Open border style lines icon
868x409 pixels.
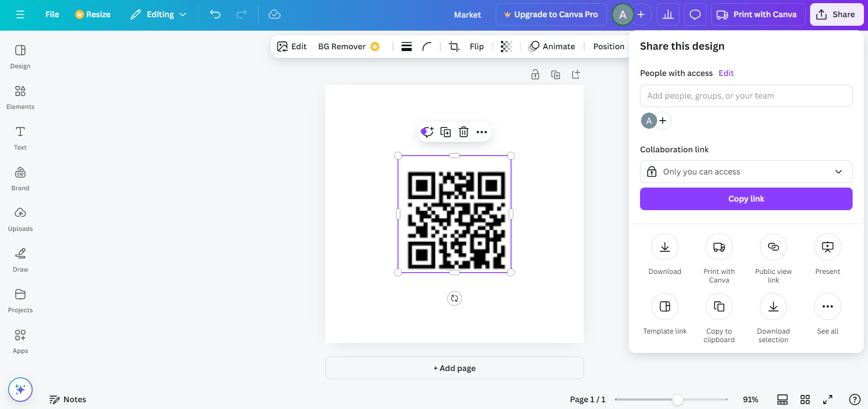pos(407,47)
